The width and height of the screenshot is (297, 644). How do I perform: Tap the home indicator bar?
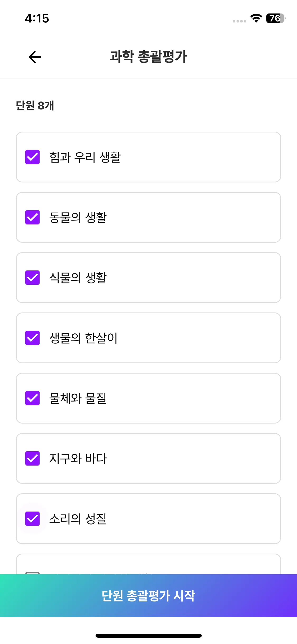pos(148,636)
